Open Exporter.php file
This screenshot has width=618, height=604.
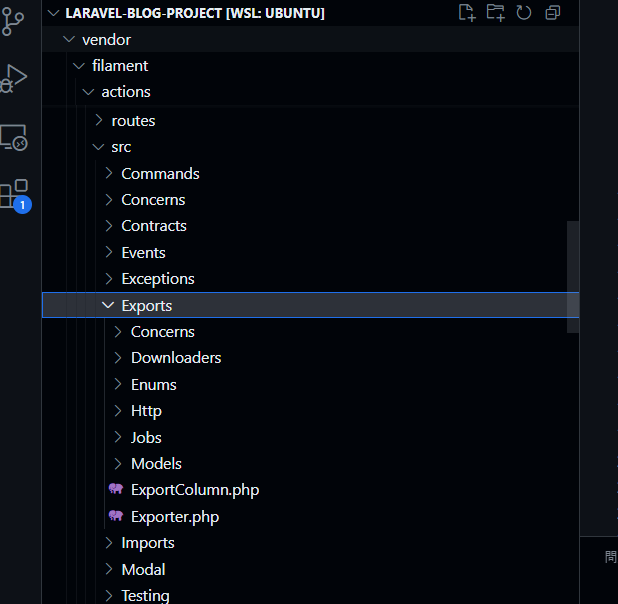point(310,516)
